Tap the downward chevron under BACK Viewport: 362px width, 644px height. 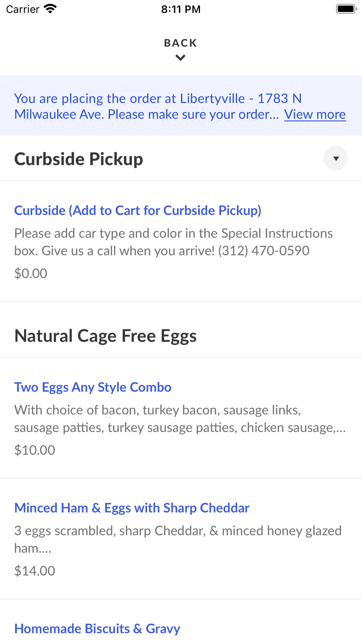click(180, 58)
